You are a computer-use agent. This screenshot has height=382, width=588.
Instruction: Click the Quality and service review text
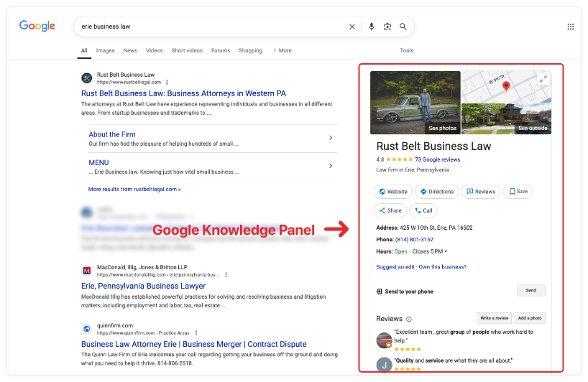tap(454, 360)
